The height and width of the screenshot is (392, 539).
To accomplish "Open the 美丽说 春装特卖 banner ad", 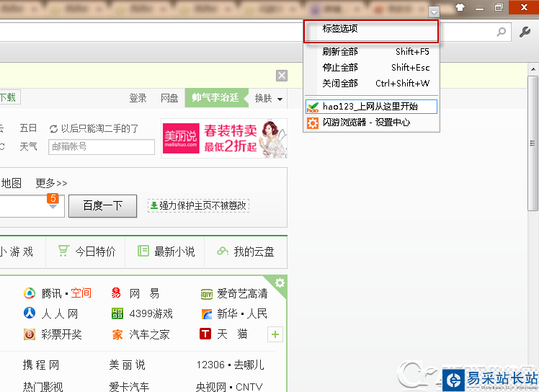I will 224,138.
